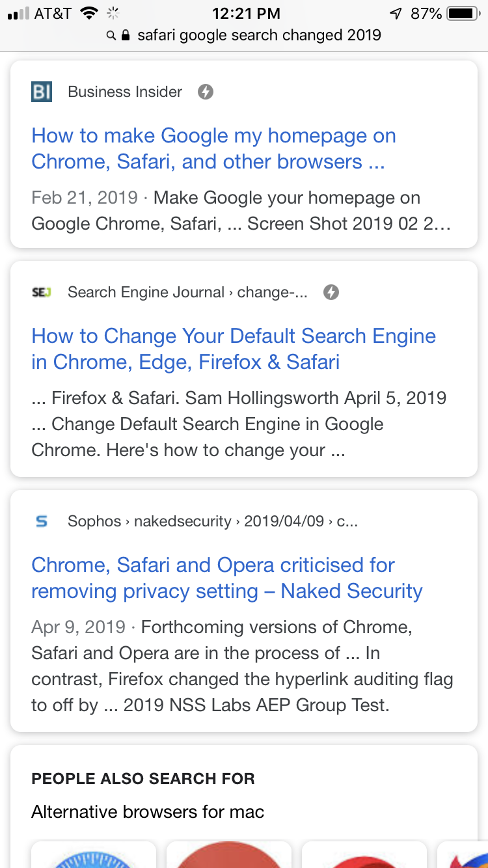The height and width of the screenshot is (868, 488).
Task: Select the second browser thumbnail with red circle
Action: click(229, 855)
